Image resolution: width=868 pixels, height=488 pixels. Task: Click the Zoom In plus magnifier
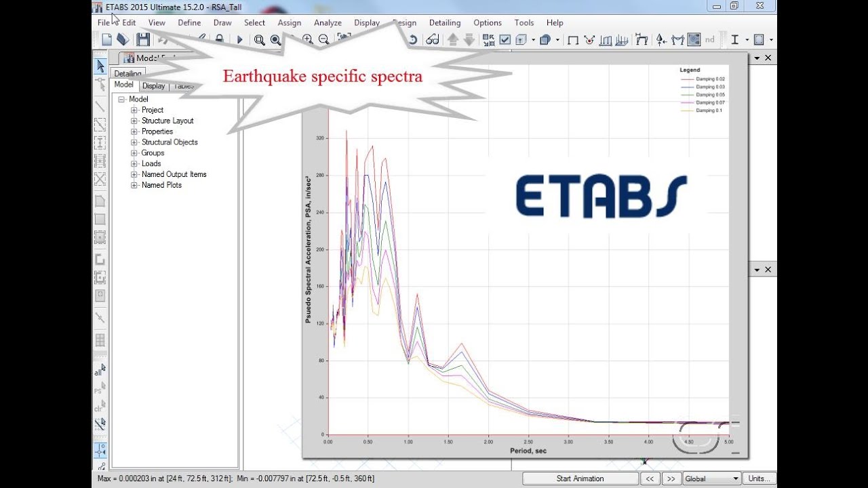pyautogui.click(x=307, y=40)
